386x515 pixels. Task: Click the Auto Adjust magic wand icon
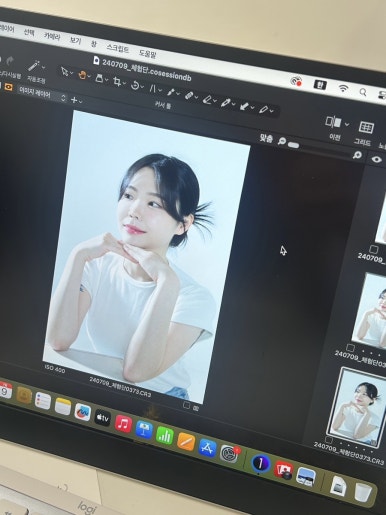34,66
